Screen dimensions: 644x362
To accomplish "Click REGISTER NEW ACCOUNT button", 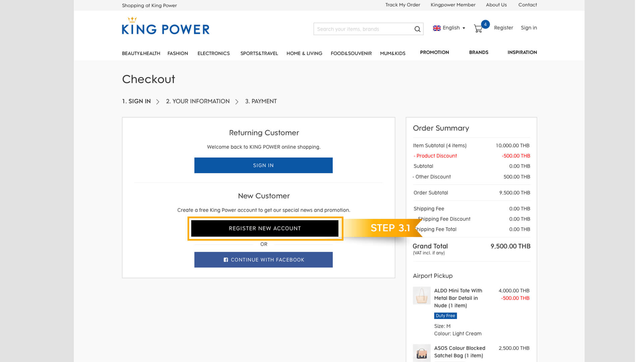I will point(265,228).
